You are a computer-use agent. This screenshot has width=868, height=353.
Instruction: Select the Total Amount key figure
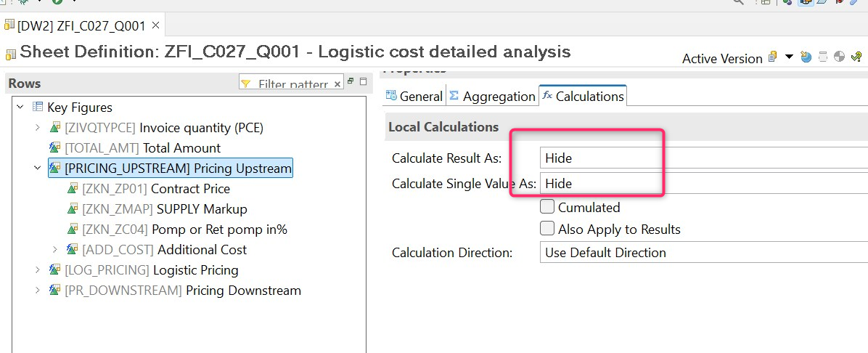[x=142, y=148]
